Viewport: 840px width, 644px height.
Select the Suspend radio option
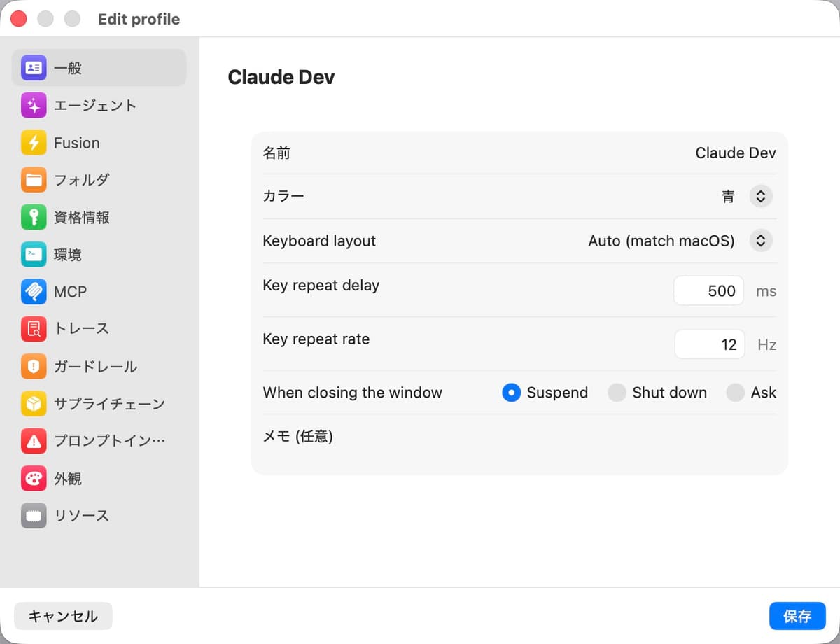512,393
